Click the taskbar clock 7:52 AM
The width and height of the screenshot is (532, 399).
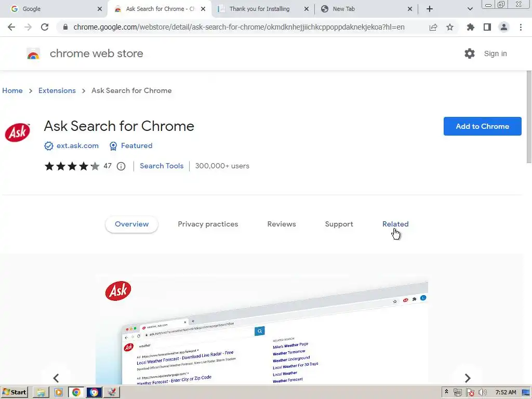click(506, 392)
